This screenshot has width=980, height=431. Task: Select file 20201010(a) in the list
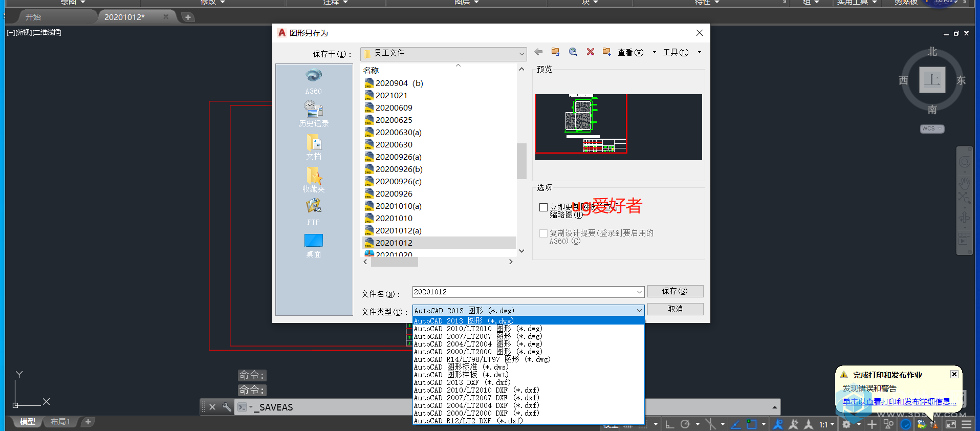[x=398, y=206]
